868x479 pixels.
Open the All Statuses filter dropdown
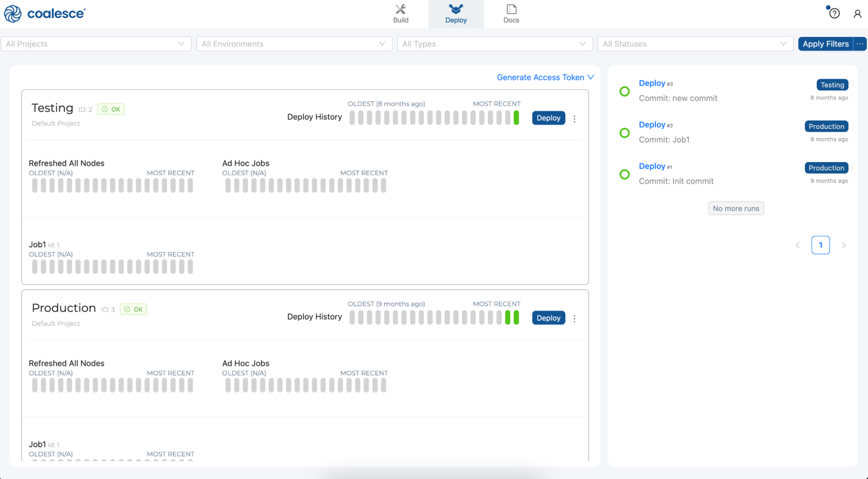(x=695, y=44)
